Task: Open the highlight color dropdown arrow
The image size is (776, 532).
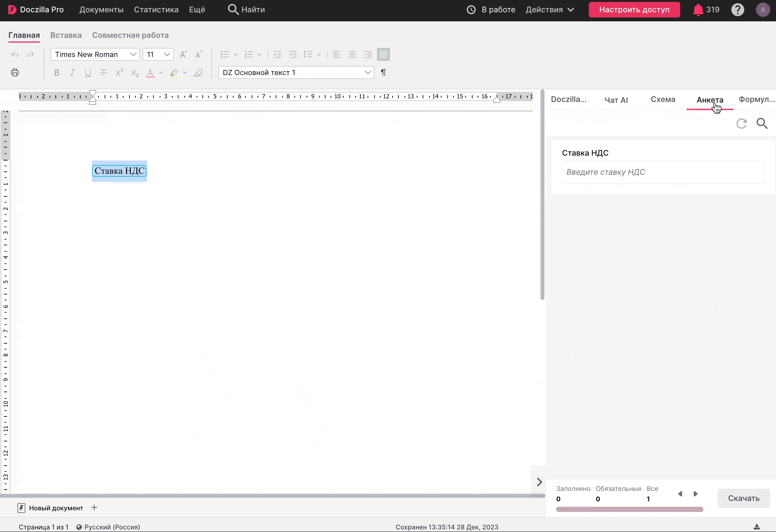Action: 185,73
